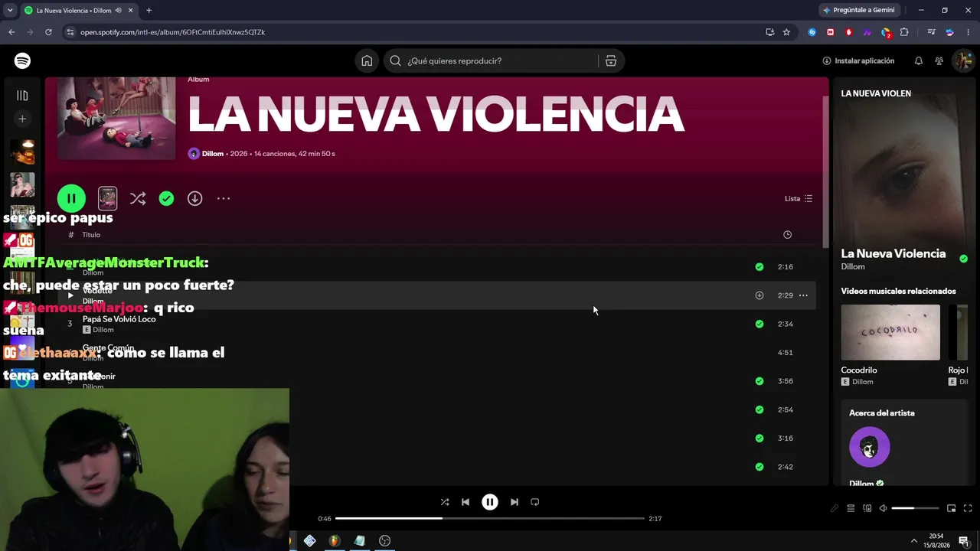Adjust the volume slider
This screenshot has height=551, width=980.
pyautogui.click(x=915, y=508)
